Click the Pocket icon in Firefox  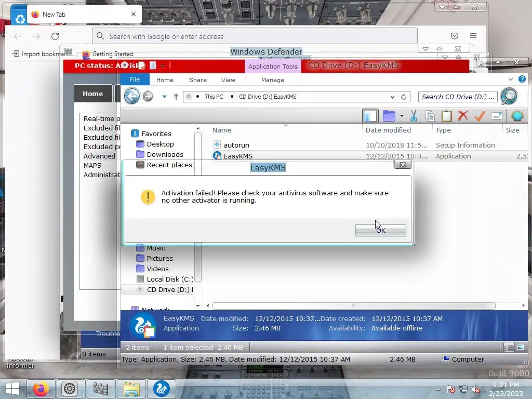coord(455,36)
